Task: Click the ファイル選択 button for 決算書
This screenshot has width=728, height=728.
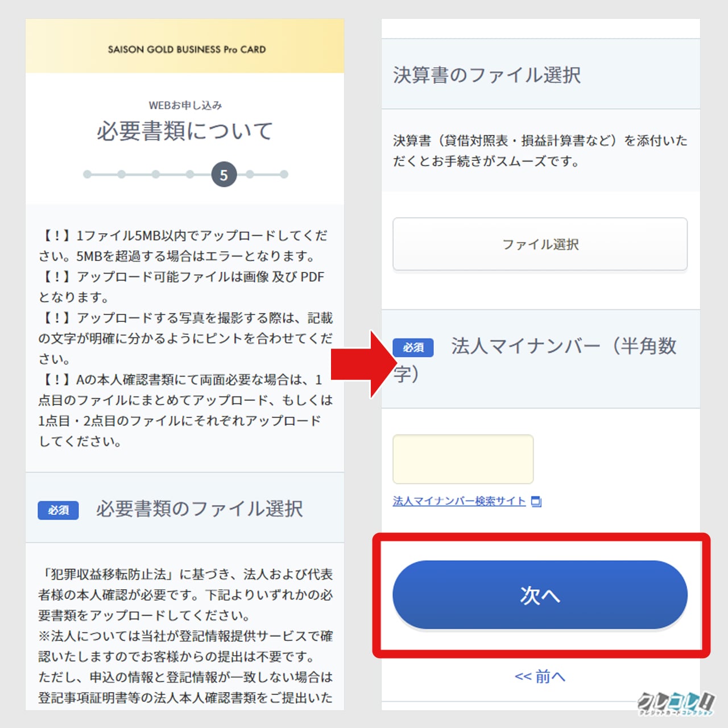Action: tap(540, 244)
